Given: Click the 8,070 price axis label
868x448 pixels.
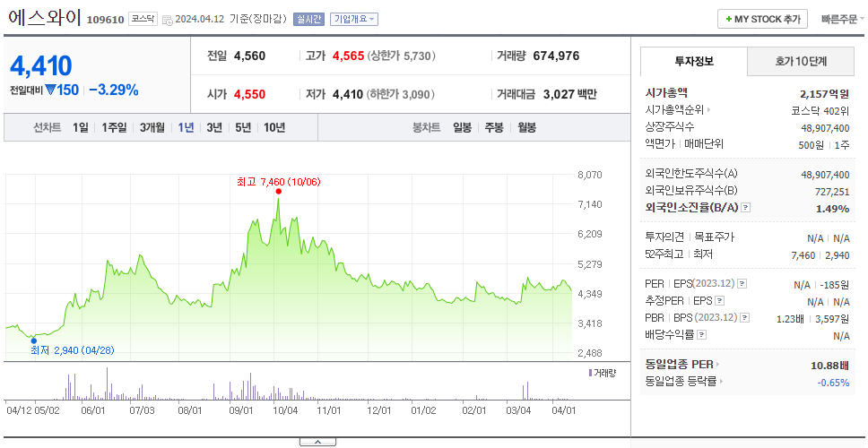Looking at the screenshot, I should tap(589, 175).
